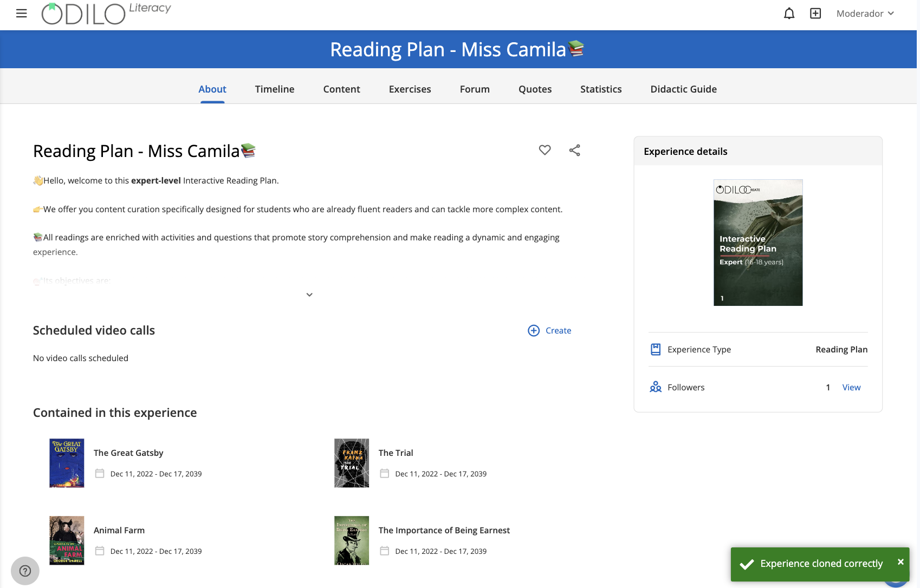
Task: Open the Forum tab
Action: 475,89
